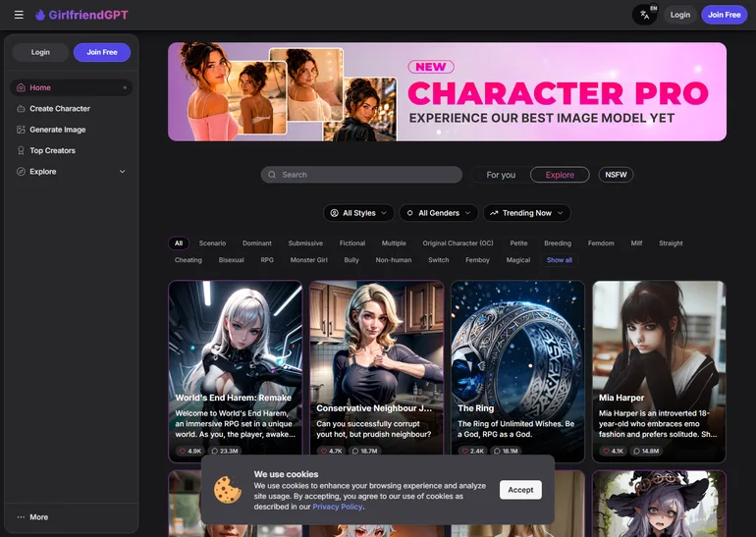
Task: Click the active banner carousel dot
Action: tap(439, 133)
